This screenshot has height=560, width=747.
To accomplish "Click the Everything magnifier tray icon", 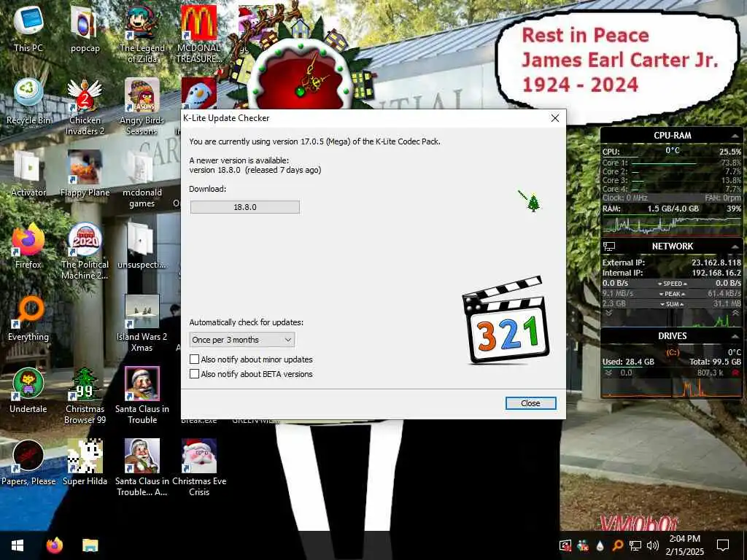I will coord(617,545).
